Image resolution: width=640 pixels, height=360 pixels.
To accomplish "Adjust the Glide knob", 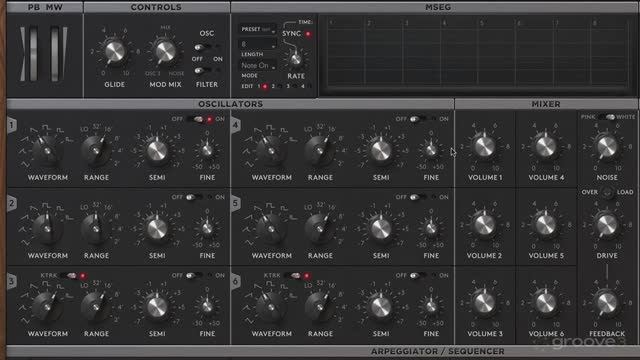I will click(115, 52).
